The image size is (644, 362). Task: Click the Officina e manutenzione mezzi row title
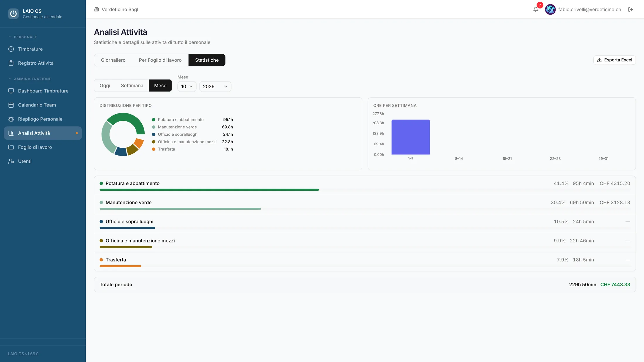[140, 241]
